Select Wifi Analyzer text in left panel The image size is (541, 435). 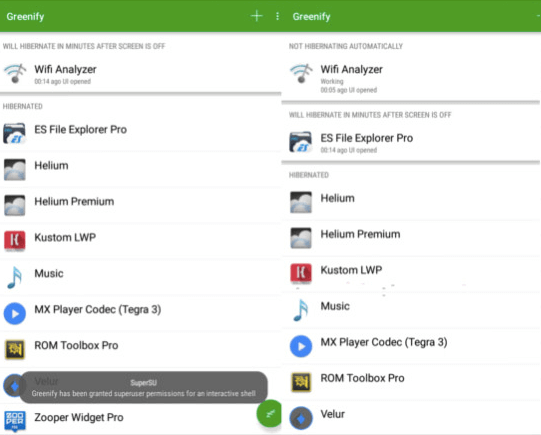pyautogui.click(x=65, y=69)
